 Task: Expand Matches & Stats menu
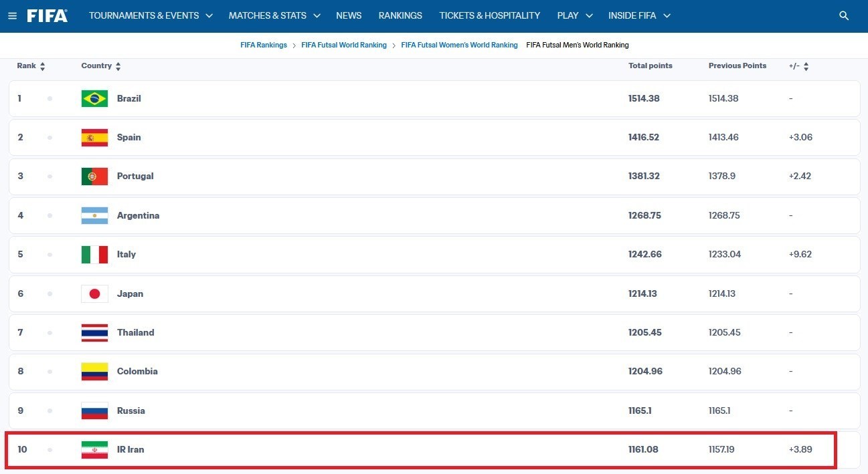click(x=274, y=15)
